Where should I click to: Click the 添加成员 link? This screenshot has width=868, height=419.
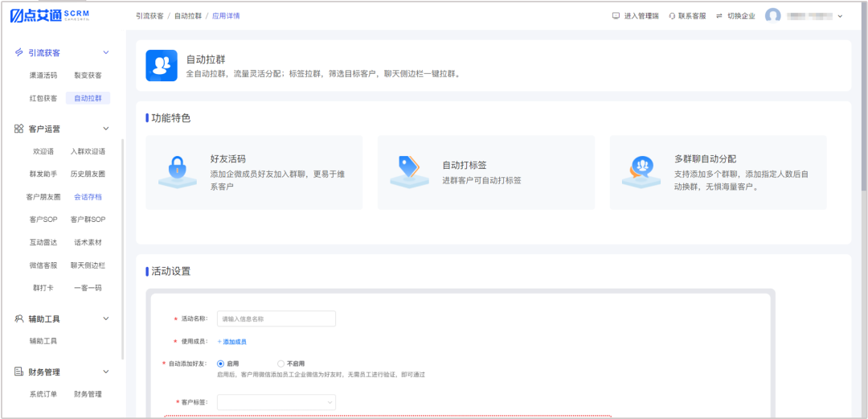point(232,342)
